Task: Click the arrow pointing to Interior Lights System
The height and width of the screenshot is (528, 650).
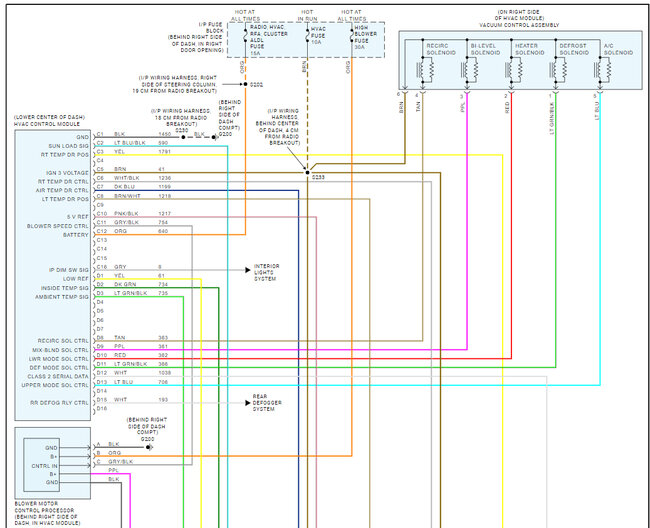Action: (x=248, y=270)
